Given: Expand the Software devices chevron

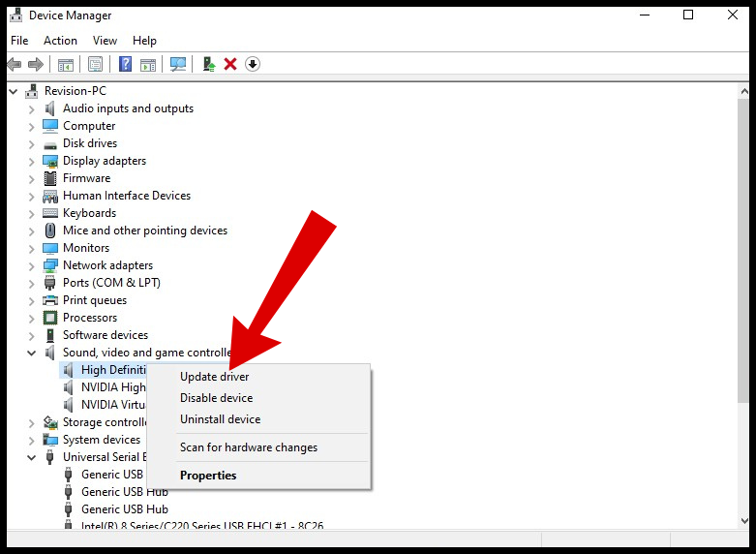Looking at the screenshot, I should 32,336.
